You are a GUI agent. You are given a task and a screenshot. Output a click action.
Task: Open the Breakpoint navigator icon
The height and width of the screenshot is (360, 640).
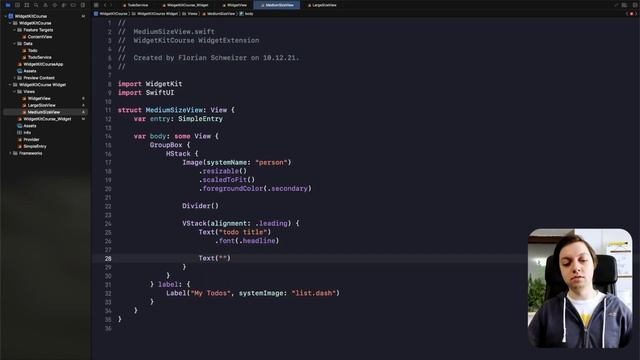73,5
